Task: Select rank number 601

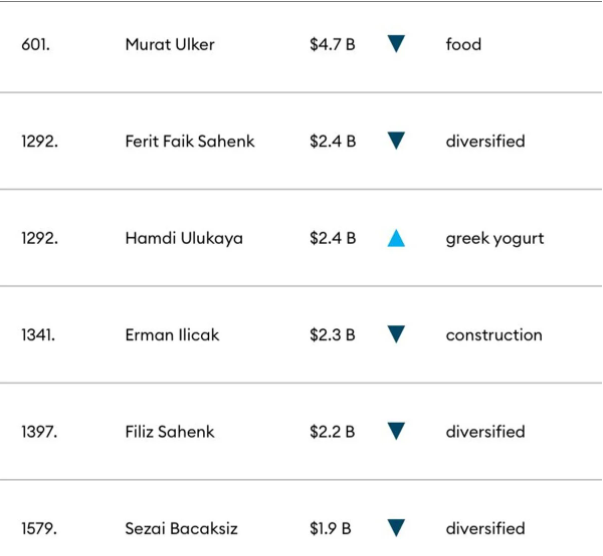Action: pyautogui.click(x=34, y=44)
